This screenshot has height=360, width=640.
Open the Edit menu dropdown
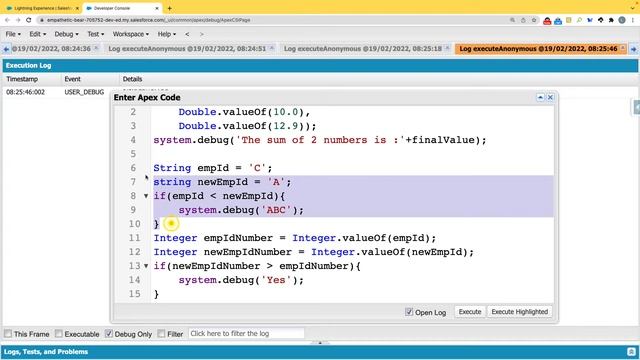pos(38,34)
